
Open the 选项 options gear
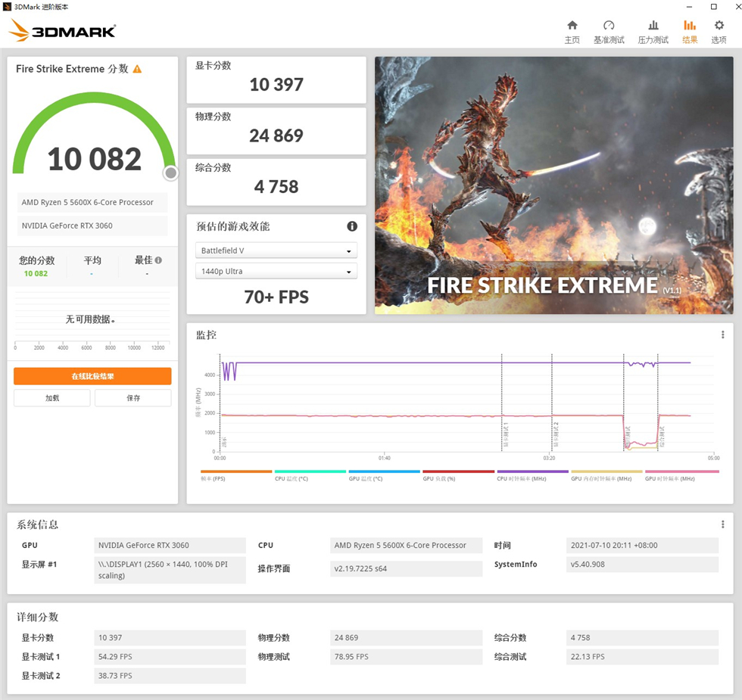[x=719, y=26]
